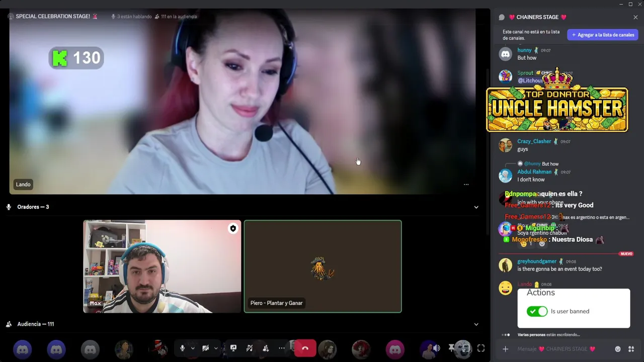Click Crazy_Clasher's avatar
The width and height of the screenshot is (644, 362).
(x=505, y=145)
